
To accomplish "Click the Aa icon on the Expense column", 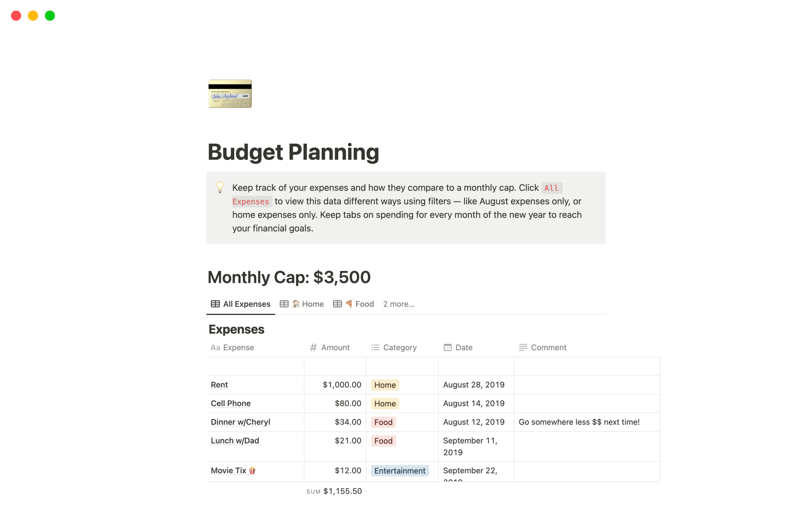I will tap(215, 348).
